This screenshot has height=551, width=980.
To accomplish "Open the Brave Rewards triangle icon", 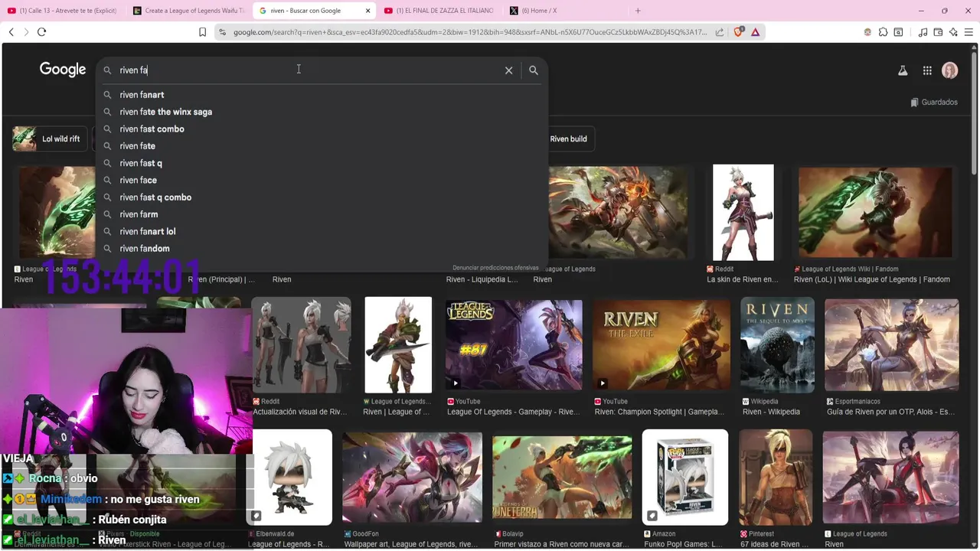I will tap(756, 32).
